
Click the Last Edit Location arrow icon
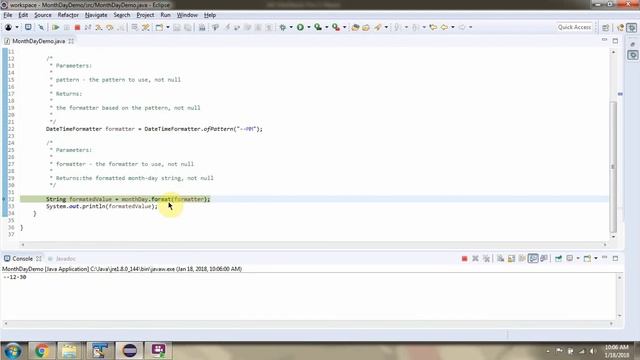(433, 27)
